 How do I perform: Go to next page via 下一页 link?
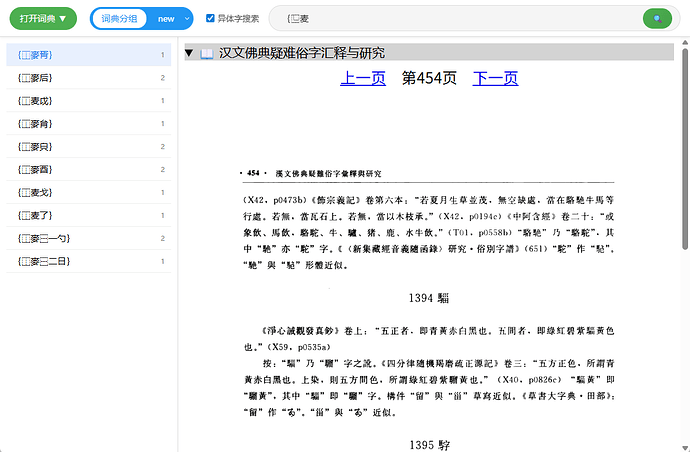[495, 78]
